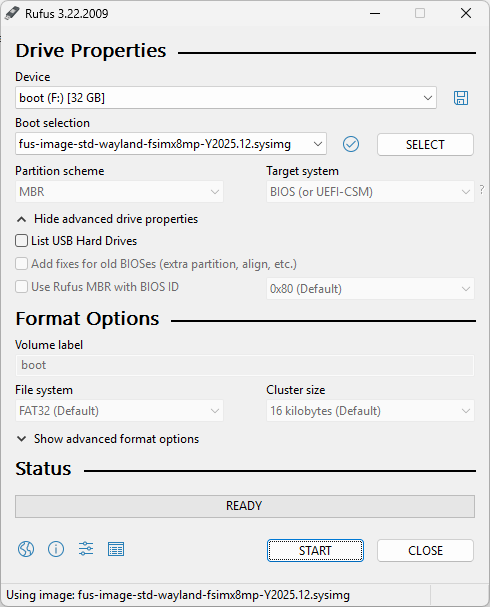Click the SELECT button

(425, 145)
